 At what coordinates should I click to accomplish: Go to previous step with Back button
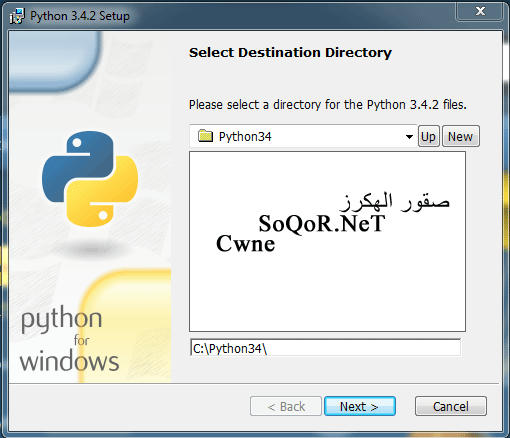pos(286,406)
